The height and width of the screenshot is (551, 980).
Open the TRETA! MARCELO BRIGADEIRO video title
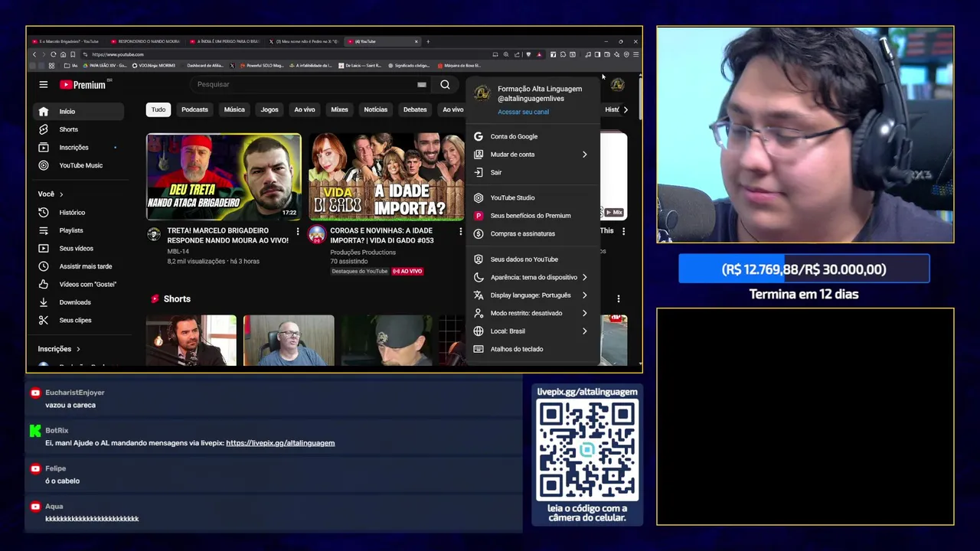point(228,236)
